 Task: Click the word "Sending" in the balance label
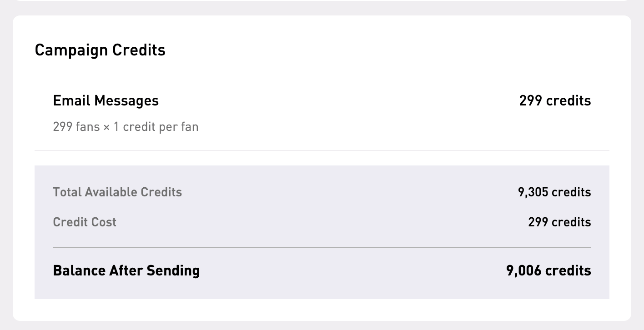click(x=173, y=271)
